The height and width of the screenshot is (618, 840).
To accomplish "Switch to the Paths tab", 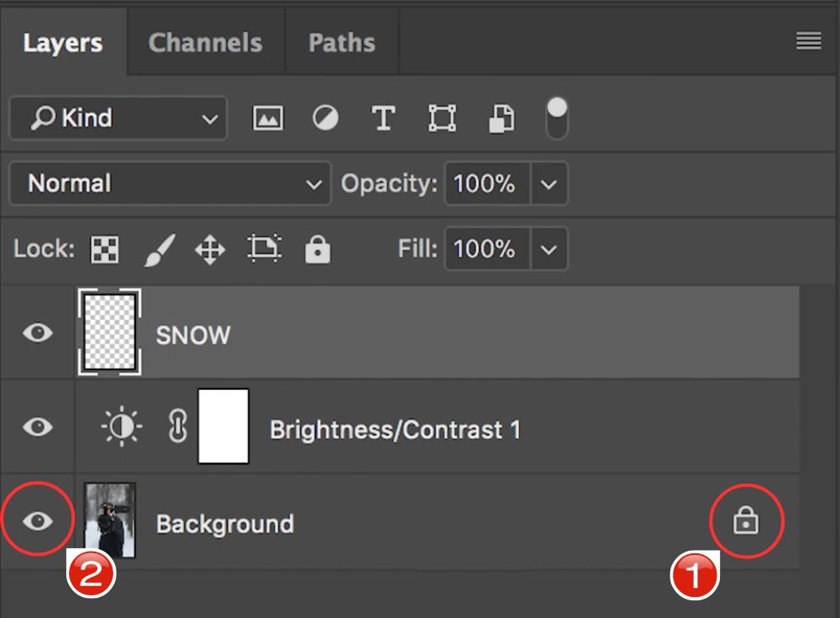I will click(x=342, y=41).
